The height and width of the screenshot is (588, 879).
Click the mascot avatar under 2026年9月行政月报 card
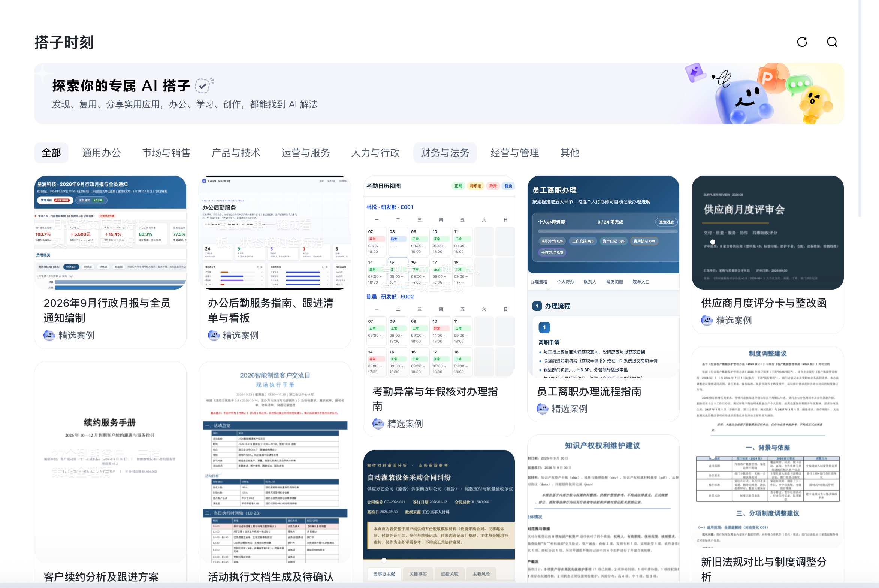(x=49, y=335)
